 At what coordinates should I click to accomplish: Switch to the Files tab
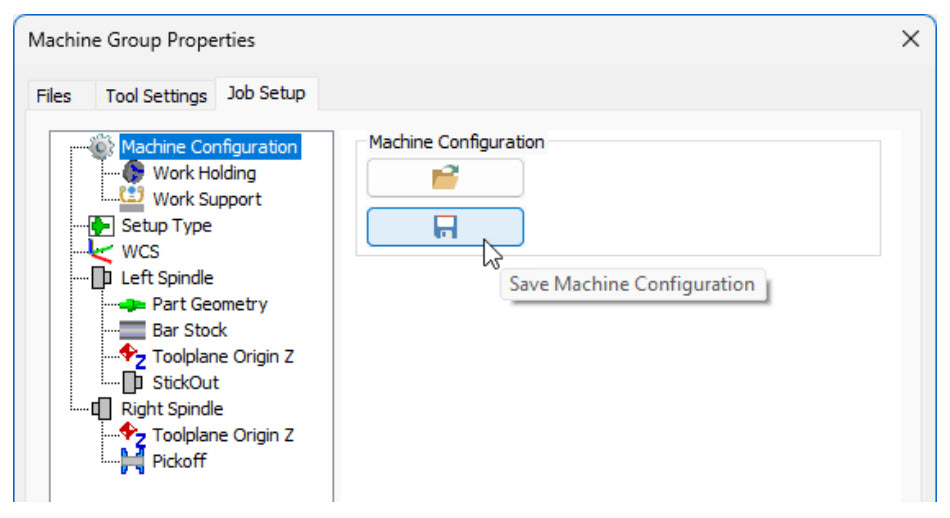click(x=54, y=96)
